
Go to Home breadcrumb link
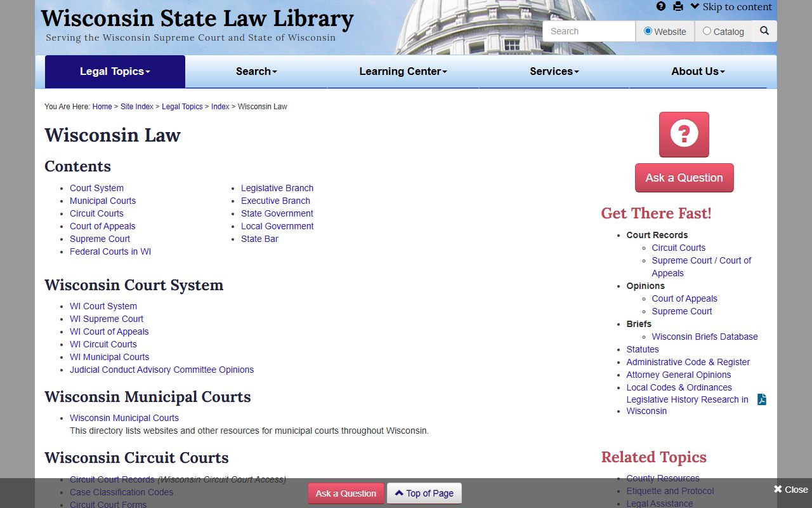(102, 107)
